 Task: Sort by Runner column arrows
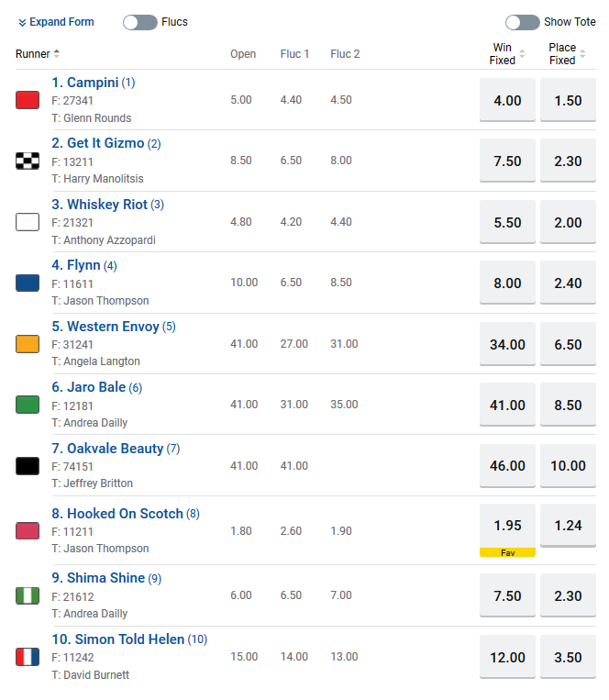pos(57,54)
